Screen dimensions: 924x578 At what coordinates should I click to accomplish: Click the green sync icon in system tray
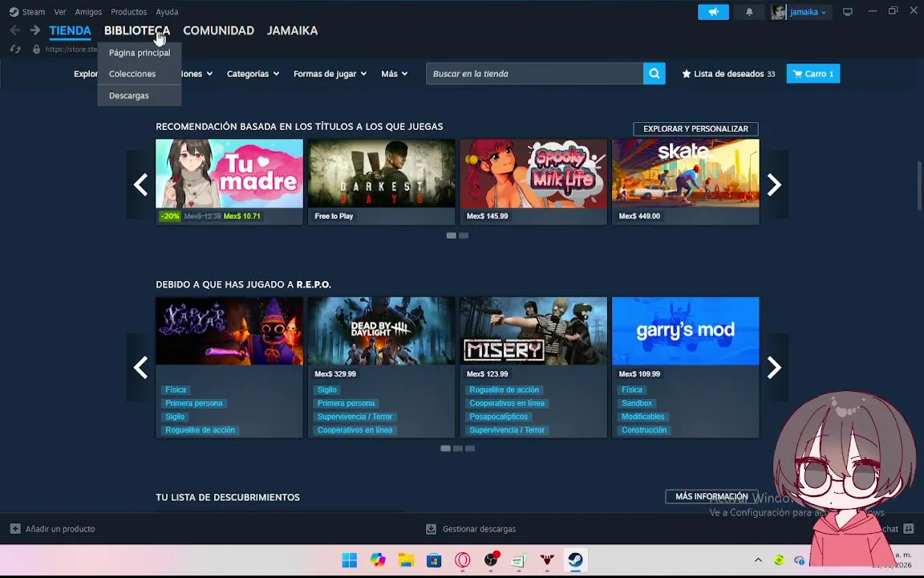coord(779,560)
